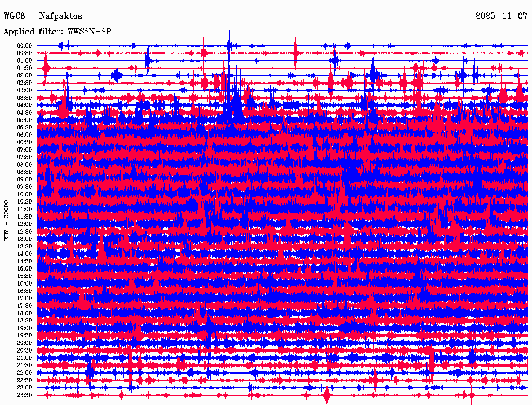Click the '22:00' time label

pyautogui.click(x=24, y=373)
